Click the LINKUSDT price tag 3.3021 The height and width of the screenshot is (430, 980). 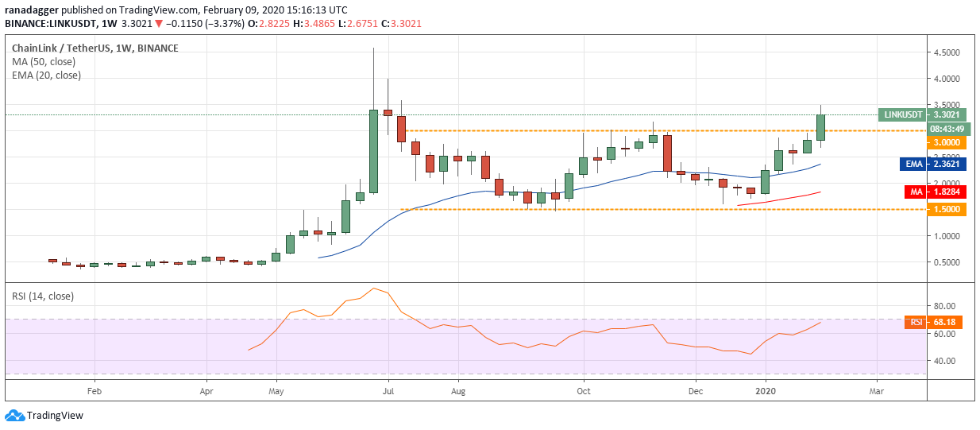(x=920, y=114)
